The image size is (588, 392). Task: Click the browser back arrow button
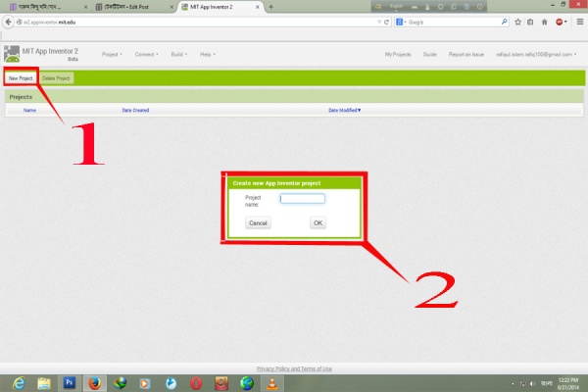click(x=8, y=23)
